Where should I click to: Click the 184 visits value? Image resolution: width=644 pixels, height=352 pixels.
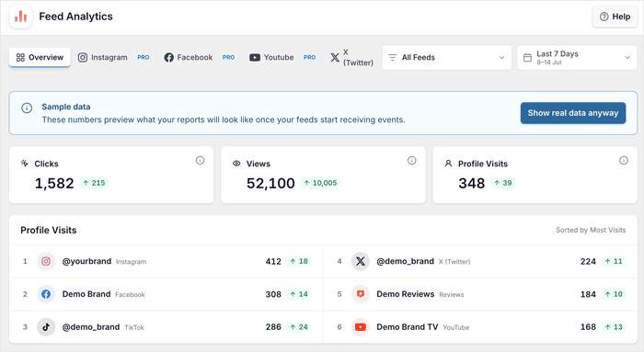click(588, 294)
